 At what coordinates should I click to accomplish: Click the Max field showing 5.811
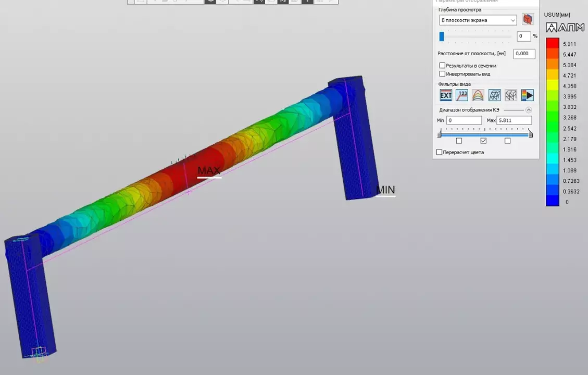click(x=514, y=120)
